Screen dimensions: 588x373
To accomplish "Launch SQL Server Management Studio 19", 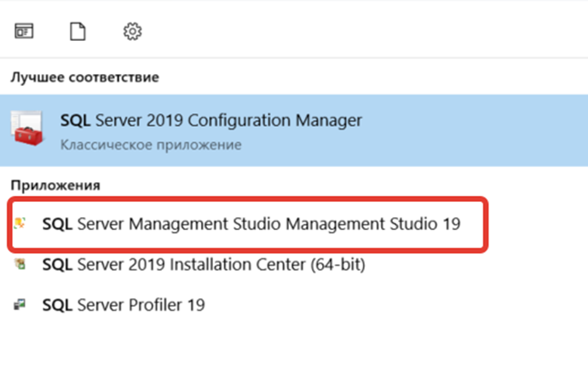I will coord(251,225).
